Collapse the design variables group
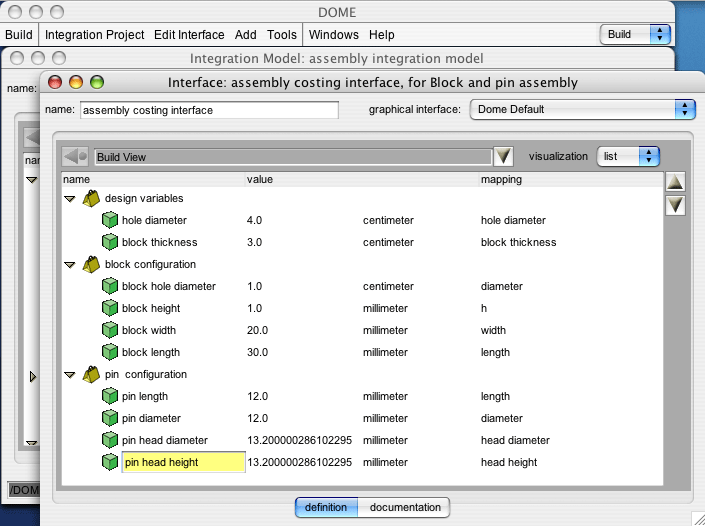 point(70,199)
